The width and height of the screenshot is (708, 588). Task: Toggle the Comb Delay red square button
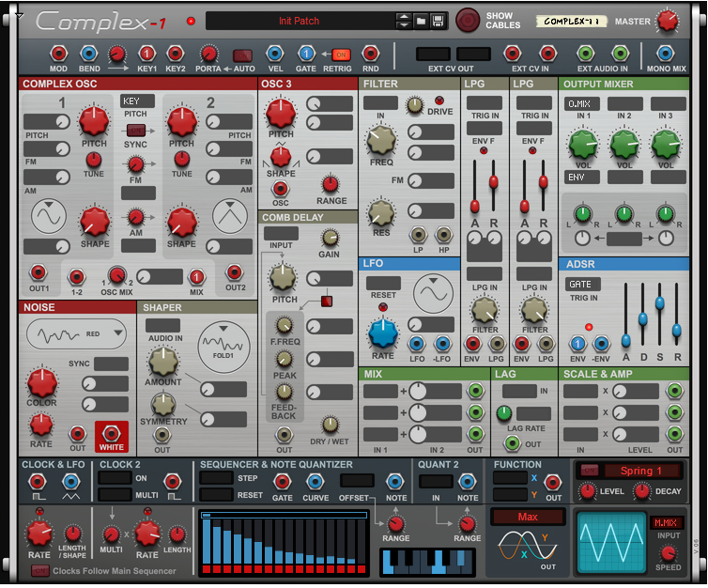point(327,302)
